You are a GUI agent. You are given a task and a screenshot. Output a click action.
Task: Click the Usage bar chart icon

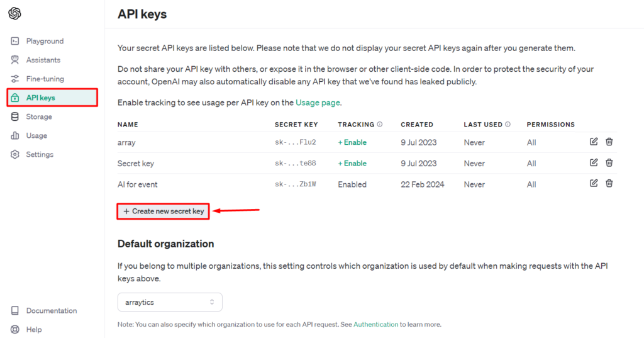15,136
